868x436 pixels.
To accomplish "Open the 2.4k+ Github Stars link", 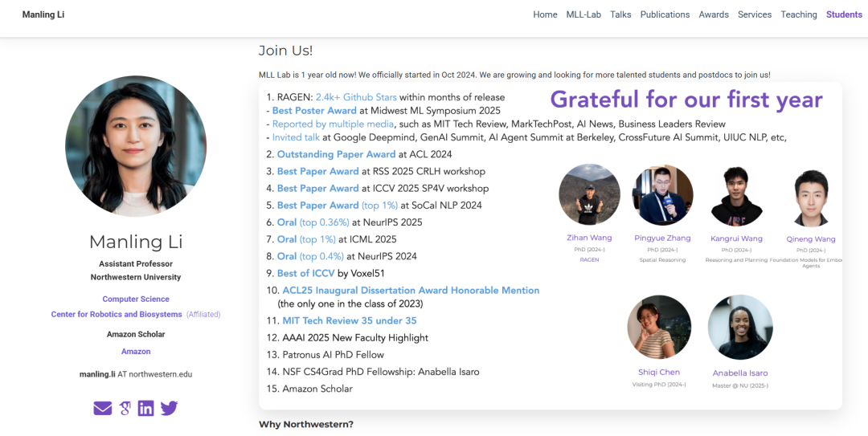I will (356, 97).
